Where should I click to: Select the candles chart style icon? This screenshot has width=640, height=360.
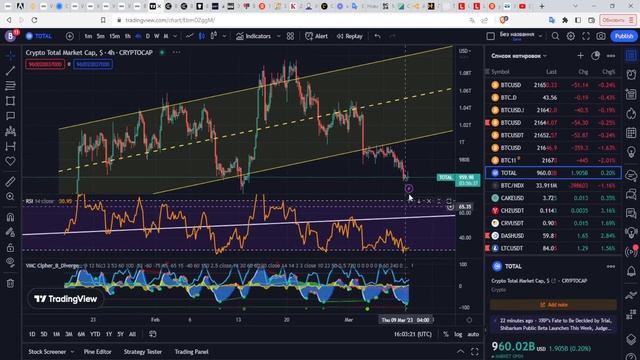pos(202,36)
